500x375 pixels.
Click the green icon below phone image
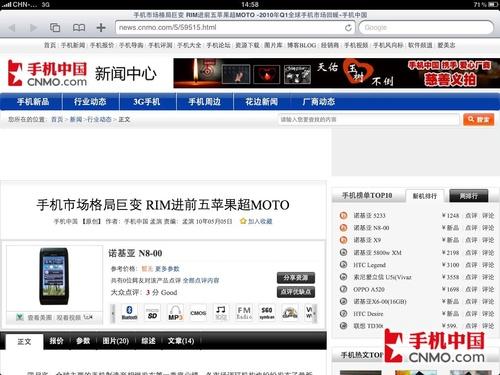point(20,317)
